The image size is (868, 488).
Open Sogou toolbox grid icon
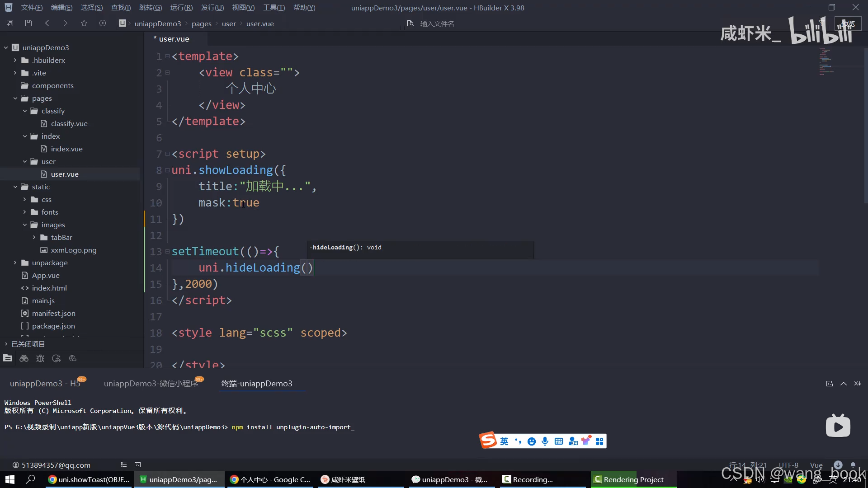pyautogui.click(x=599, y=441)
